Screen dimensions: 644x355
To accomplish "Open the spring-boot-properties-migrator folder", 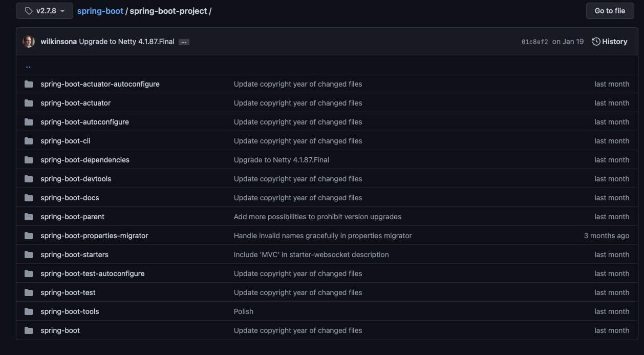I will click(94, 236).
